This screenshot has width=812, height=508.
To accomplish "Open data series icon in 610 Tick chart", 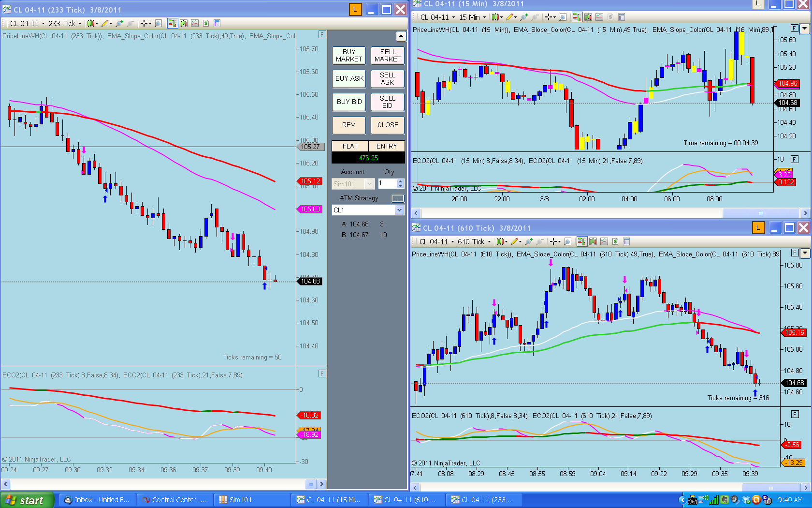I will (x=593, y=242).
